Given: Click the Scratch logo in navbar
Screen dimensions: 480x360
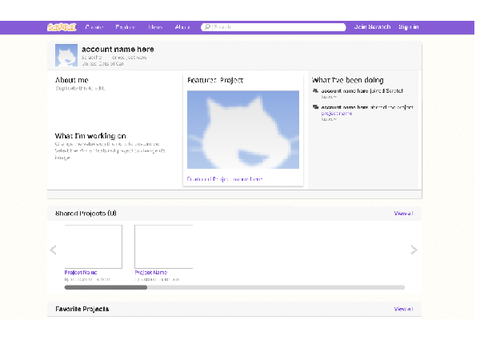Looking at the screenshot, I should point(62,27).
